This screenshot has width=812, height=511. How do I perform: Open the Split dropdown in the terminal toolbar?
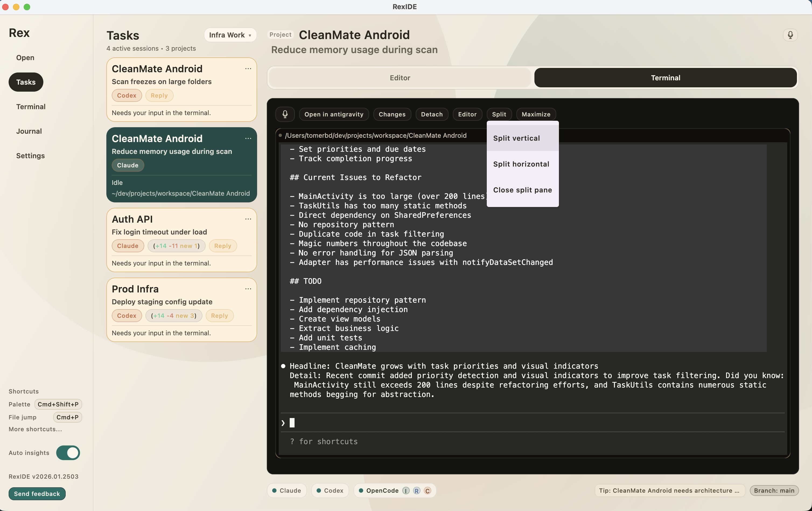499,114
